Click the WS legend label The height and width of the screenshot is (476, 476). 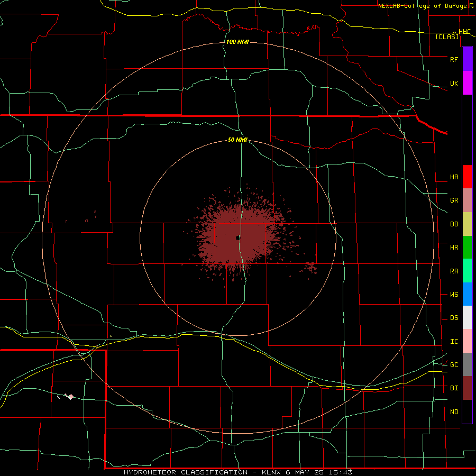(454, 294)
